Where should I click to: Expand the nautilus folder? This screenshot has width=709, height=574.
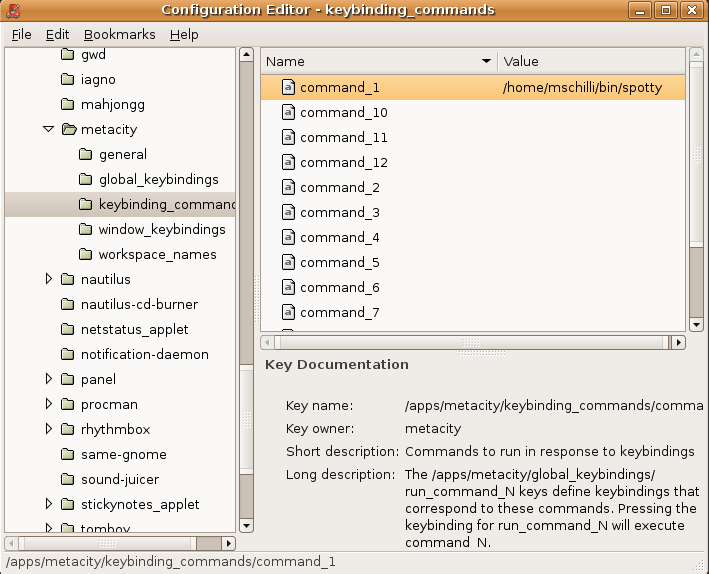(x=48, y=279)
